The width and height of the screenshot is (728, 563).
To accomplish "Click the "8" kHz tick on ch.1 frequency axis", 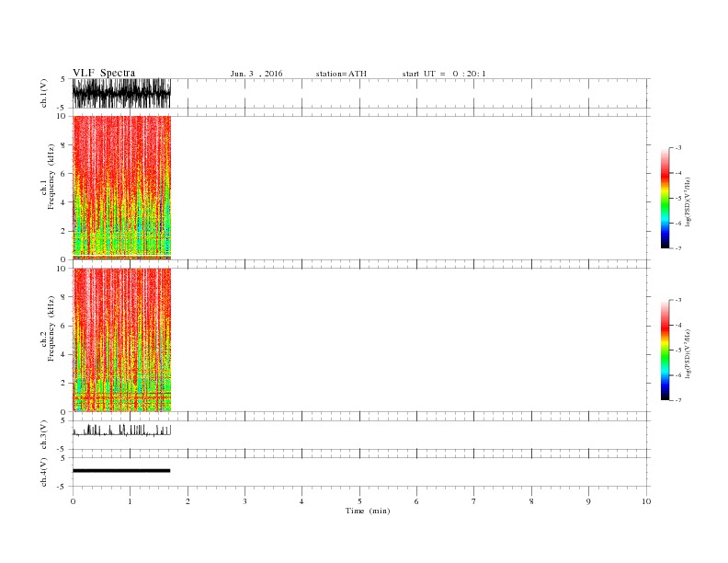I will click(63, 145).
